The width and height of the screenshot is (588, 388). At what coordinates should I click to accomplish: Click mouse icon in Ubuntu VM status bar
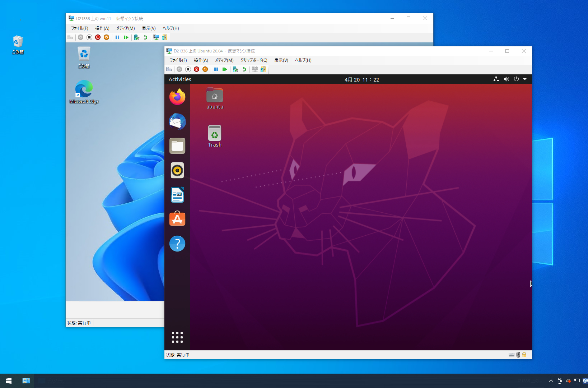(518, 355)
